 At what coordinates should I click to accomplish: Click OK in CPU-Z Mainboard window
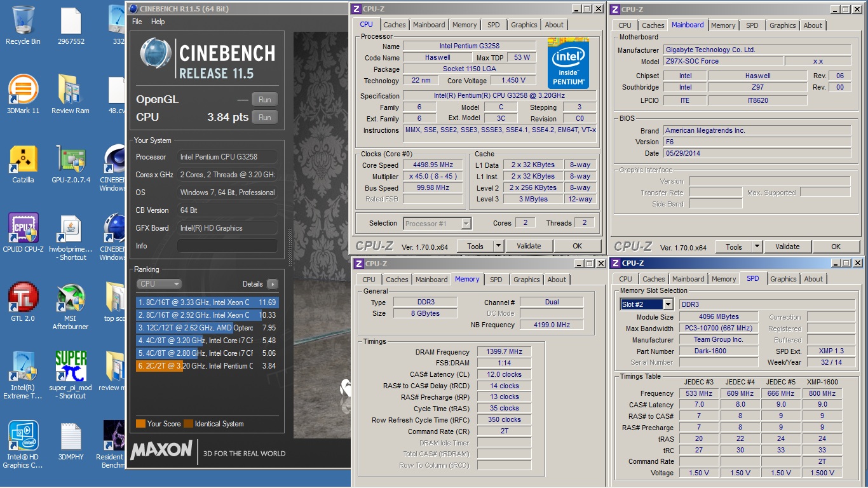click(x=836, y=247)
